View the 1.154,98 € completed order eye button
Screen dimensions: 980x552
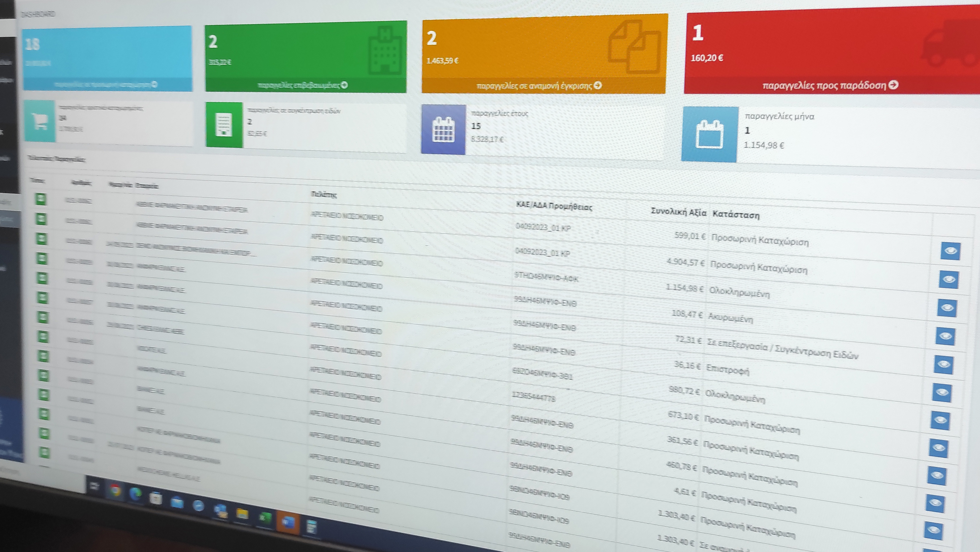click(947, 308)
